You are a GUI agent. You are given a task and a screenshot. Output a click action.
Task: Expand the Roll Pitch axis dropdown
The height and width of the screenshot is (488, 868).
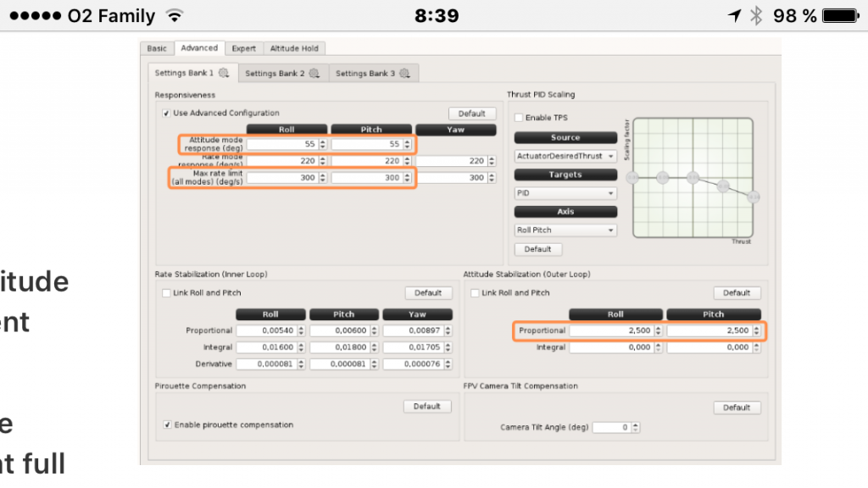(x=565, y=230)
